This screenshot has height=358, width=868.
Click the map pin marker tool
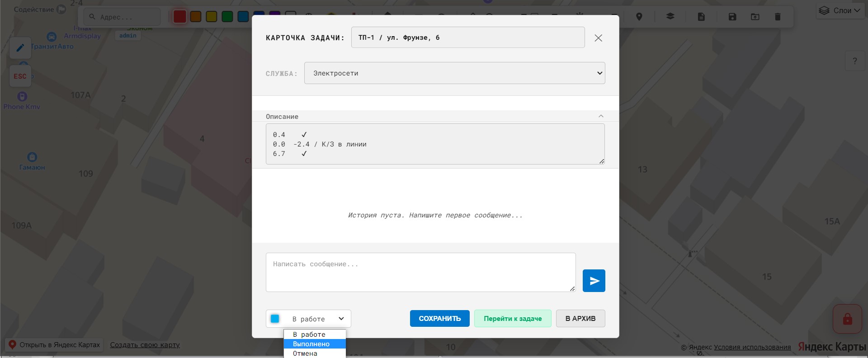639,17
